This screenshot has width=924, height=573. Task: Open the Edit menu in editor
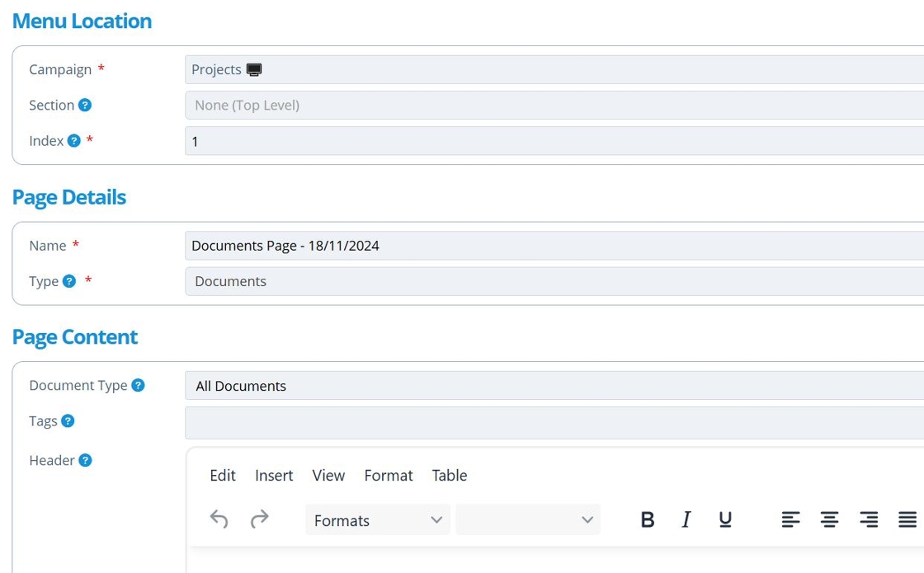(223, 476)
